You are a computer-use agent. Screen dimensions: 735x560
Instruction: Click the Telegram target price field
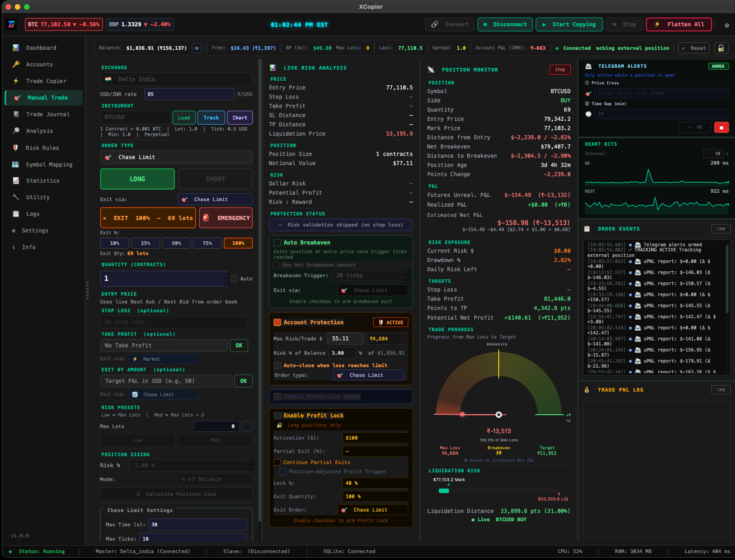661,93
